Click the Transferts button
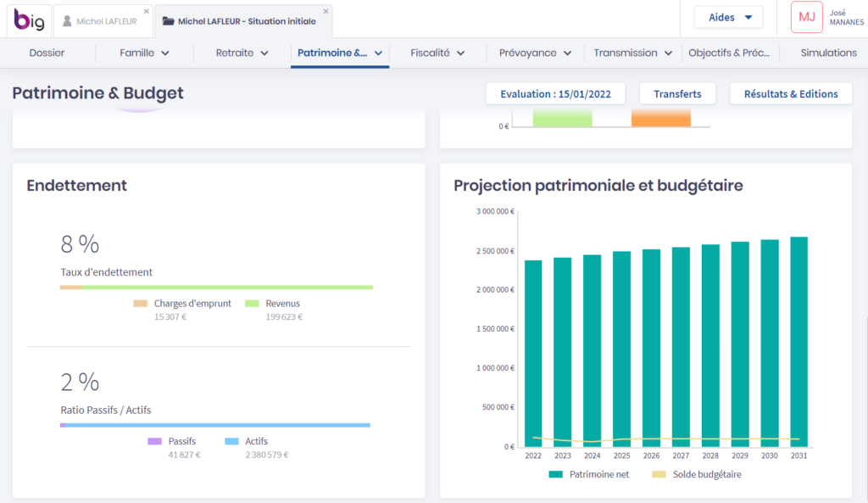868x503 pixels. click(x=677, y=94)
